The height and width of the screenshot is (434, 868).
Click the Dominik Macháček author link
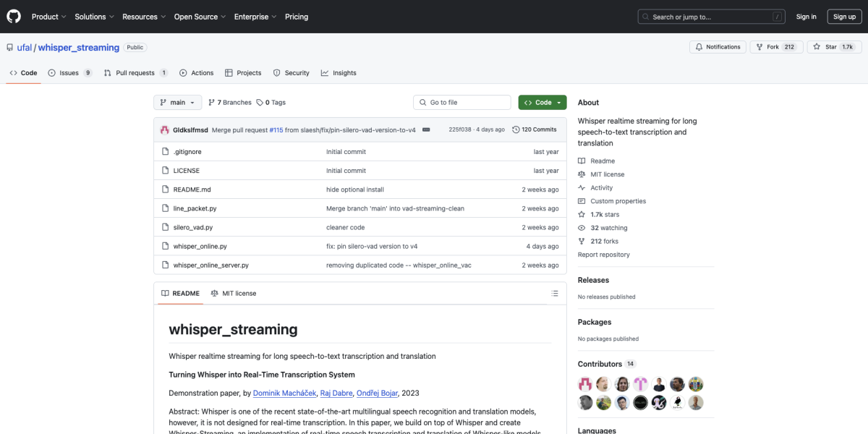coord(284,393)
